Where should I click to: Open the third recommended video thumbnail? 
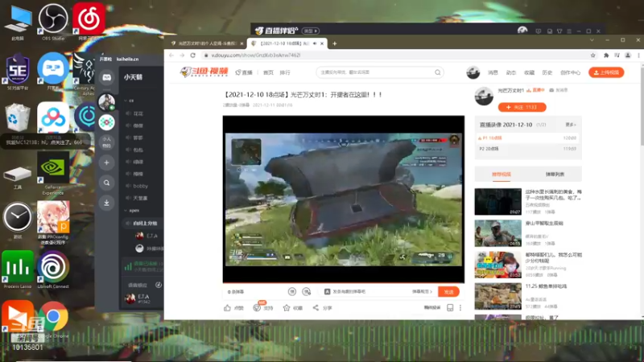point(497,265)
